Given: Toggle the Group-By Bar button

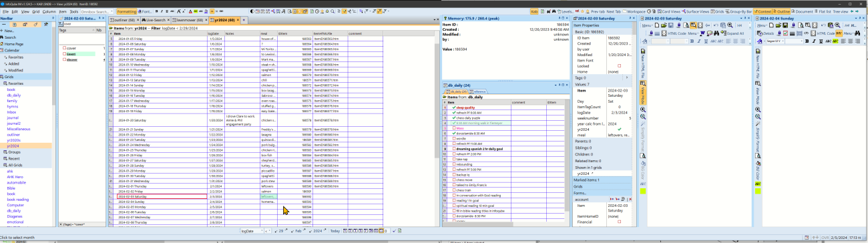Looking at the screenshot, I should (x=738, y=11).
